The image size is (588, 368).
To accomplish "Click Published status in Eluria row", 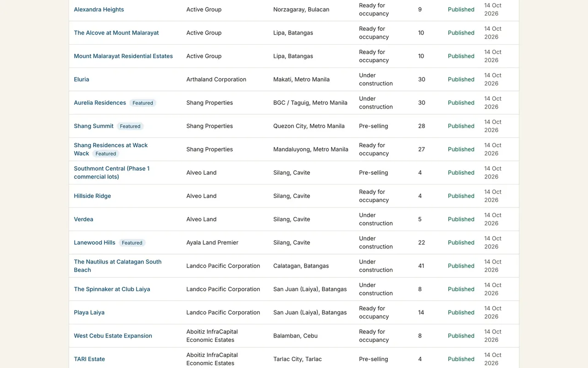I will [x=461, y=80].
